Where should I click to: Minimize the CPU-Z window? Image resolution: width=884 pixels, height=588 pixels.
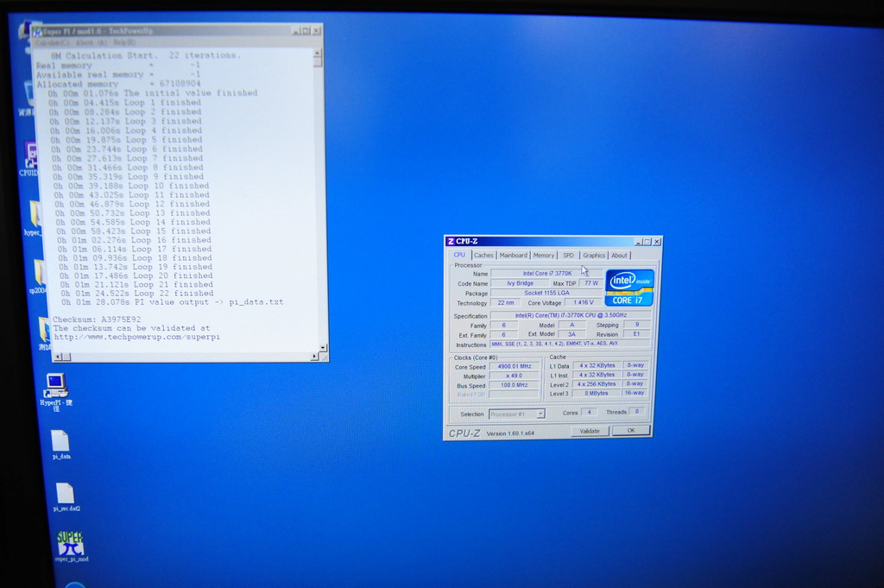click(639, 242)
